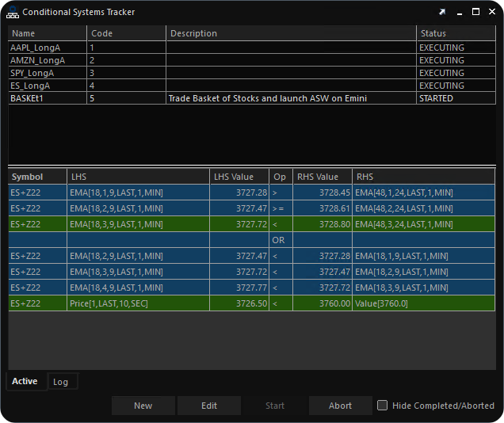Viewport: 504px width, 423px height.
Task: Click LHS value 3727.77 cell
Action: 239,288
